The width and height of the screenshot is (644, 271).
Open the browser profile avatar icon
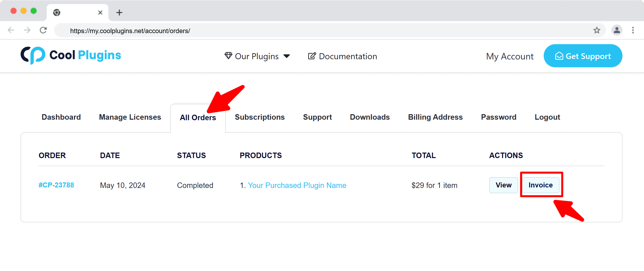point(617,30)
